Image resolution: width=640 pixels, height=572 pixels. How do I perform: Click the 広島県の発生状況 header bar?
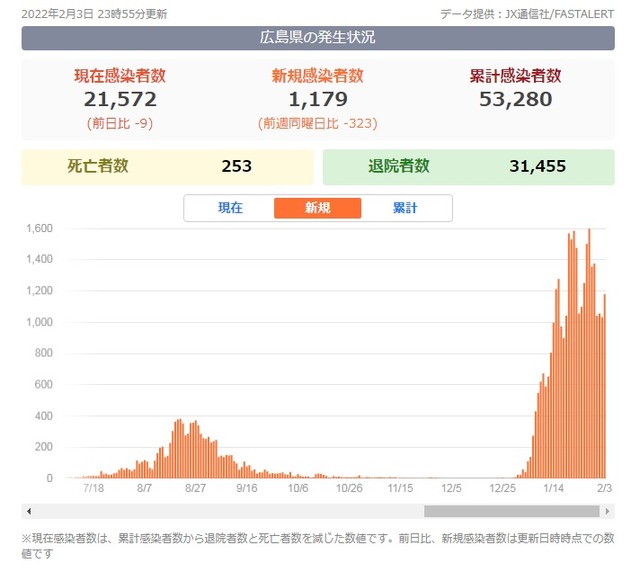coord(318,38)
